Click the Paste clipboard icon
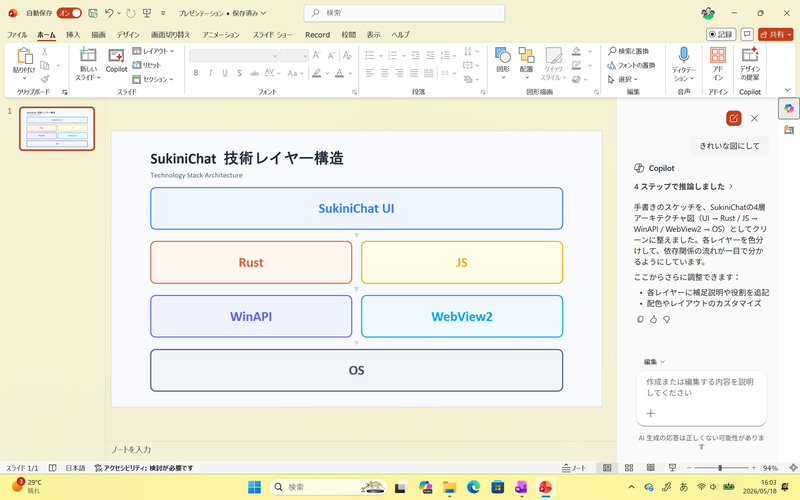This screenshot has width=800, height=500. pyautogui.click(x=24, y=56)
